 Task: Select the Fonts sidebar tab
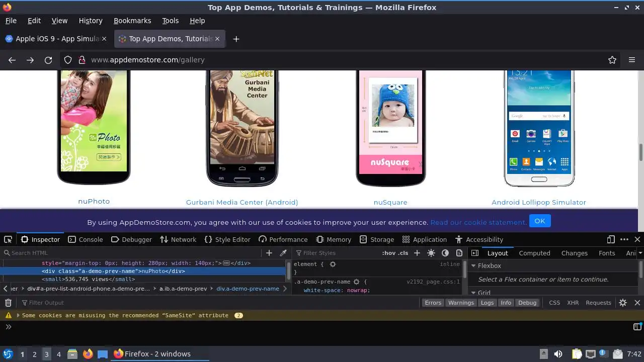pyautogui.click(x=607, y=253)
